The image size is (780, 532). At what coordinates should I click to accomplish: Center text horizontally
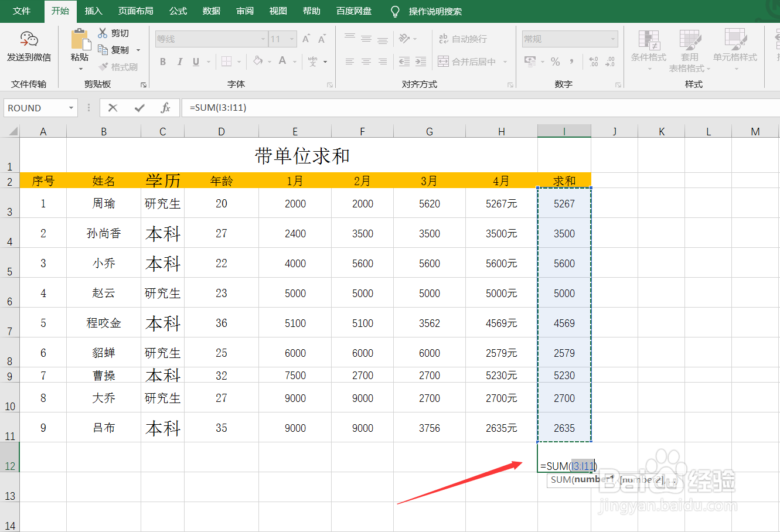coord(366,61)
